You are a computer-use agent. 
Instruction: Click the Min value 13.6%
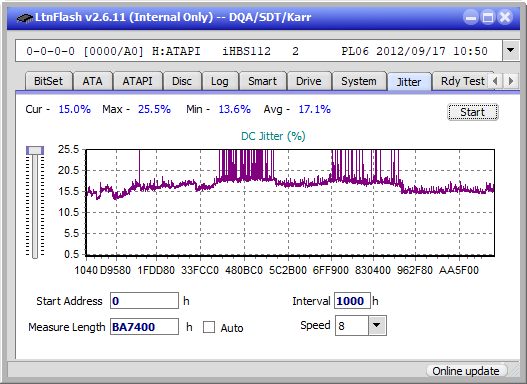[235, 109]
